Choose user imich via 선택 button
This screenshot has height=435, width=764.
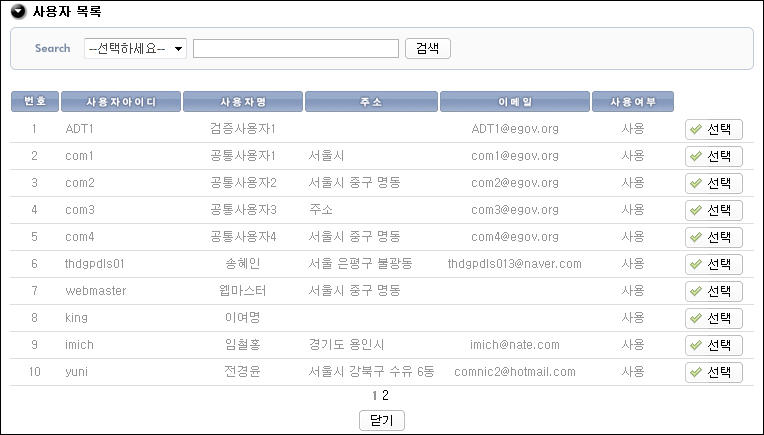[x=713, y=345]
